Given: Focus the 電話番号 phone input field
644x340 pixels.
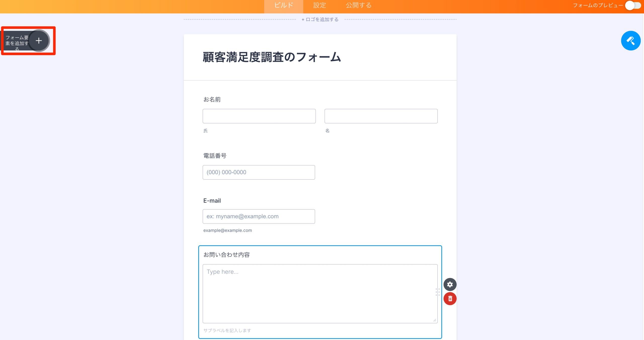Looking at the screenshot, I should (x=259, y=172).
